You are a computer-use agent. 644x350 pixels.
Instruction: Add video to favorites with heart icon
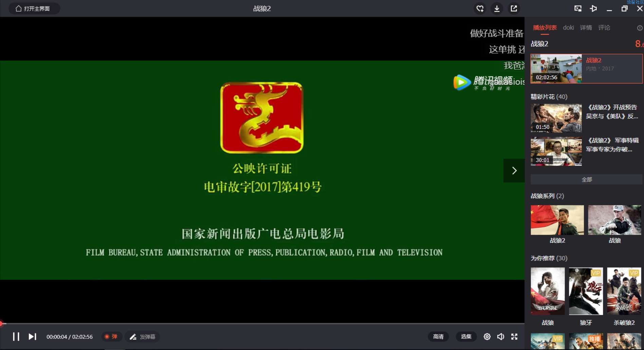click(480, 8)
